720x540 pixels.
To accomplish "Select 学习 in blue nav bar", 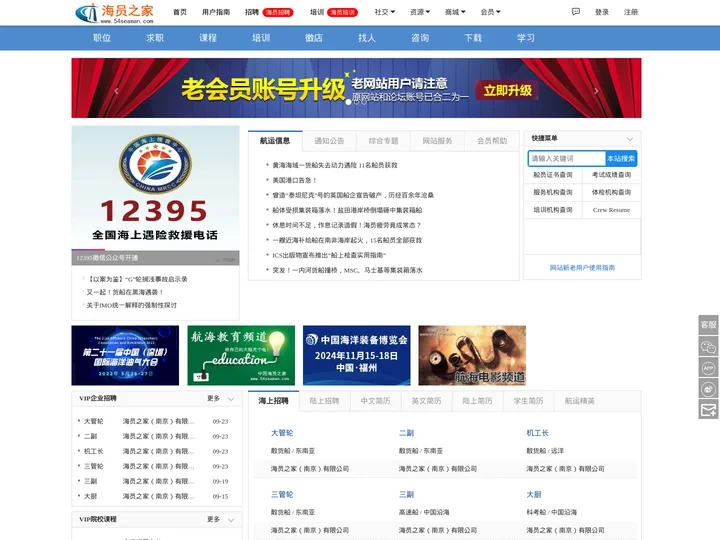I will point(526,38).
